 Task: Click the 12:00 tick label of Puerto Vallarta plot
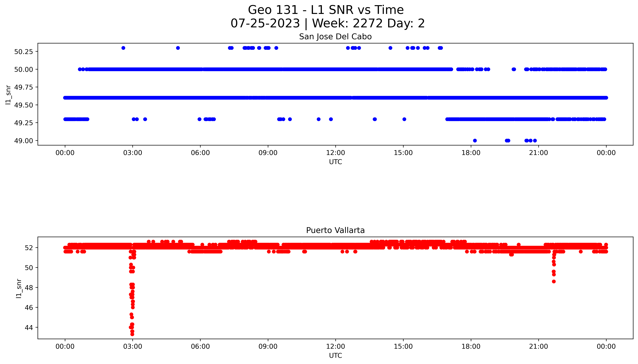[336, 346]
